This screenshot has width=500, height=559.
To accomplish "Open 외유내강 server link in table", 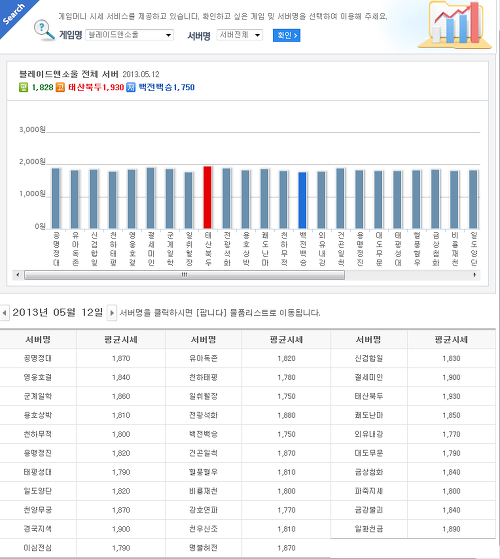I will (368, 434).
